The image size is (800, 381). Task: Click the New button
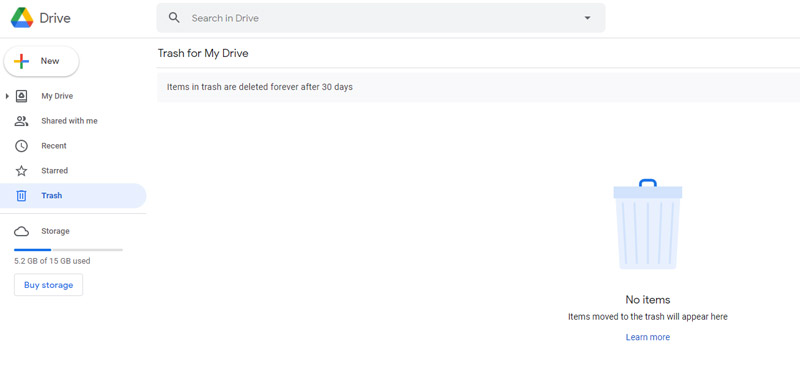(41, 61)
